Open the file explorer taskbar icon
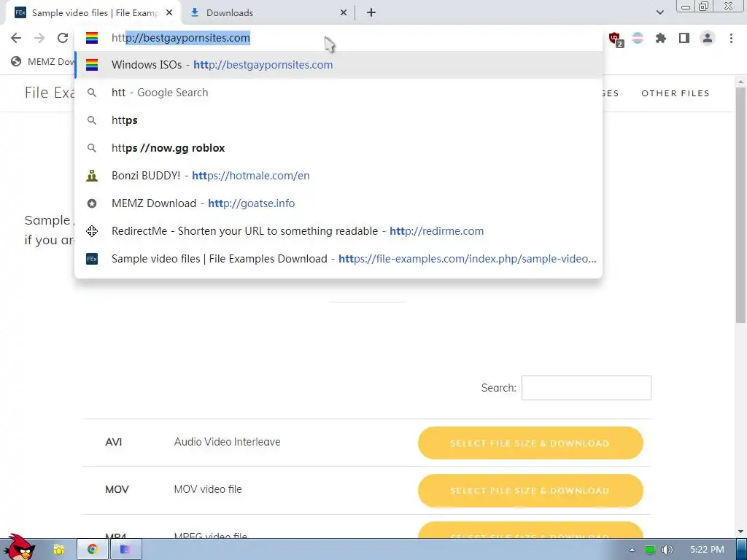This screenshot has height=560, width=747. point(59,550)
